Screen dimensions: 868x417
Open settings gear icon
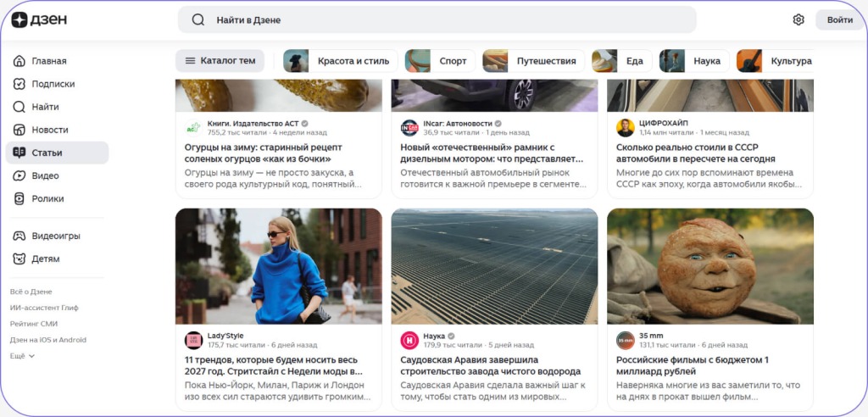pos(798,20)
